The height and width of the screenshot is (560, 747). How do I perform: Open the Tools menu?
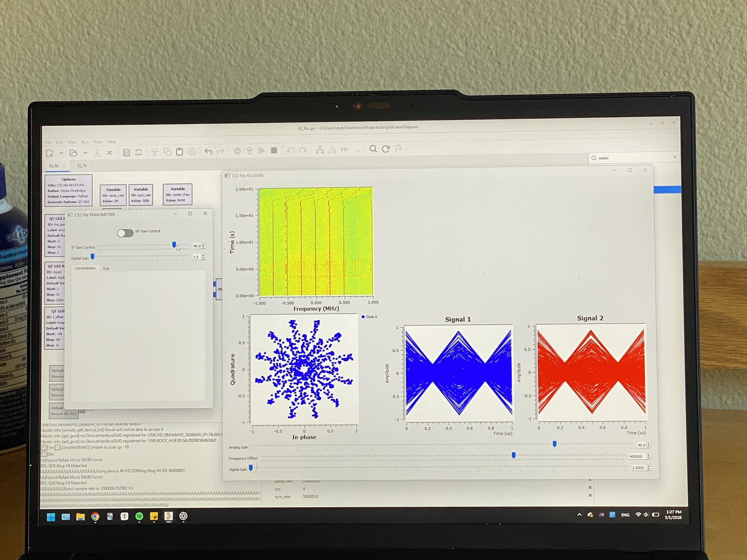point(98,142)
